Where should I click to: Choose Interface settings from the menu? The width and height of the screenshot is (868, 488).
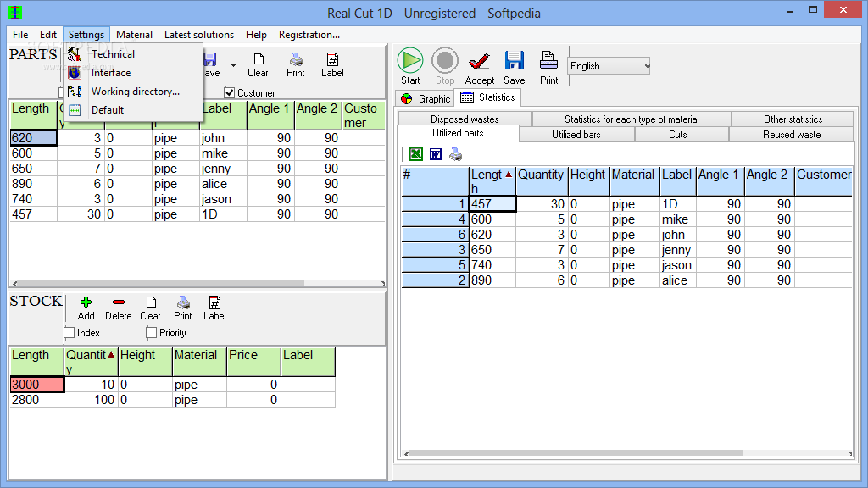(x=131, y=73)
